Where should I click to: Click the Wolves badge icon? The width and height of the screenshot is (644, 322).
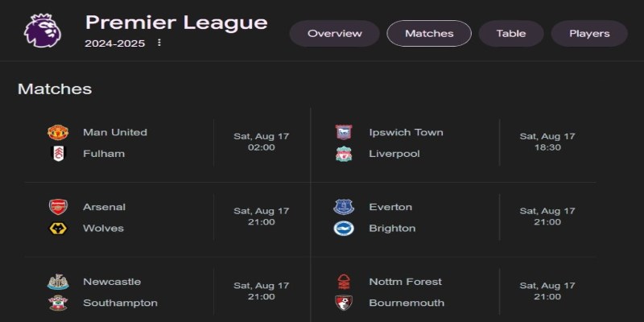[58, 229]
